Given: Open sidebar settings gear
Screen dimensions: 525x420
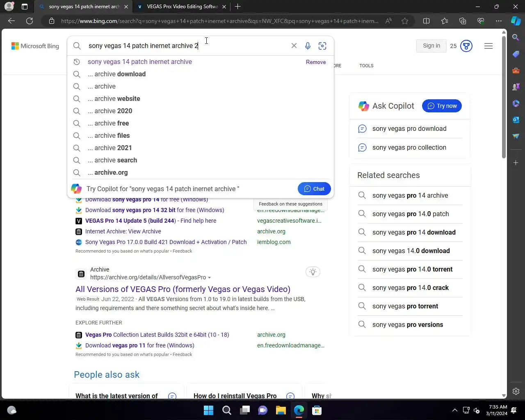Looking at the screenshot, I should 516,391.
